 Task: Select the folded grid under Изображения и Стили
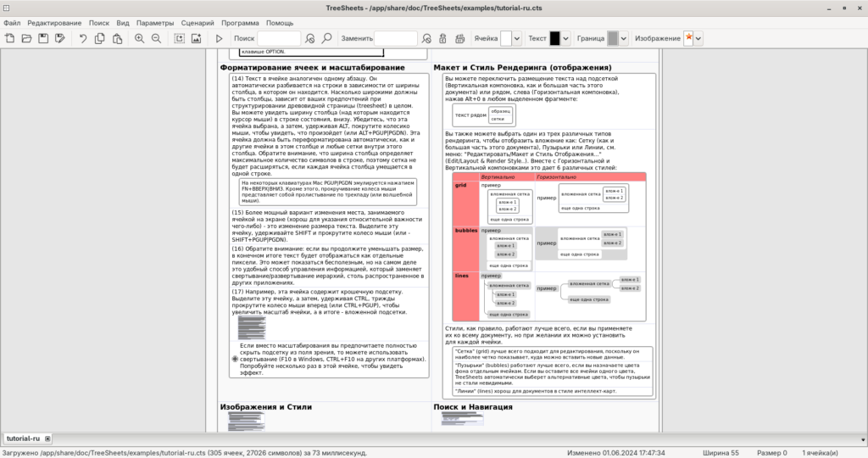pos(247,422)
